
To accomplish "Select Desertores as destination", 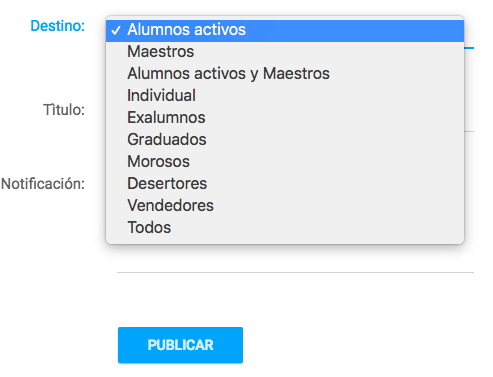I will click(285, 184).
